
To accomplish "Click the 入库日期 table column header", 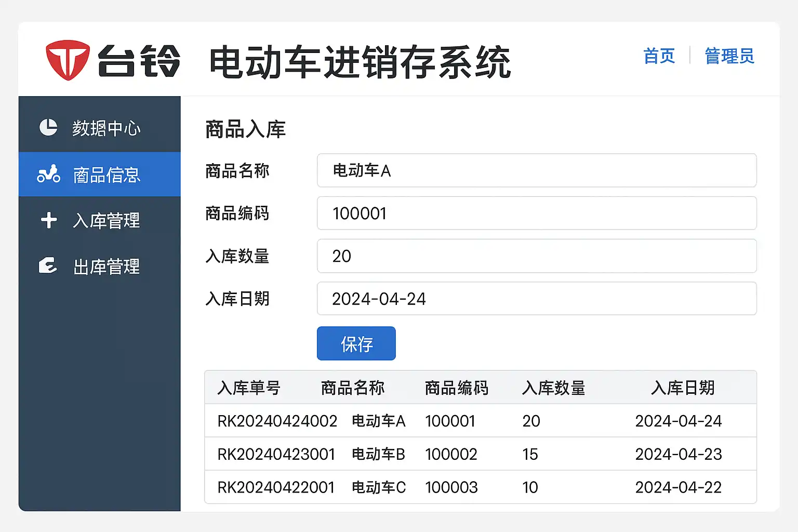I will click(x=683, y=388).
